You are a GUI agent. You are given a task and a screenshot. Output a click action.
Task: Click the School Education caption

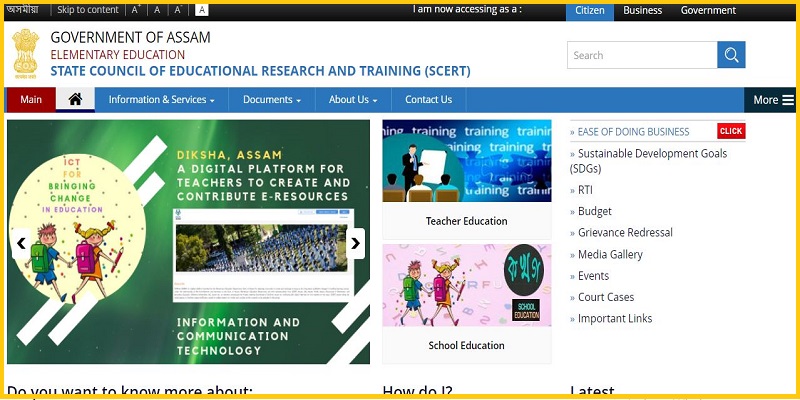[x=467, y=345]
